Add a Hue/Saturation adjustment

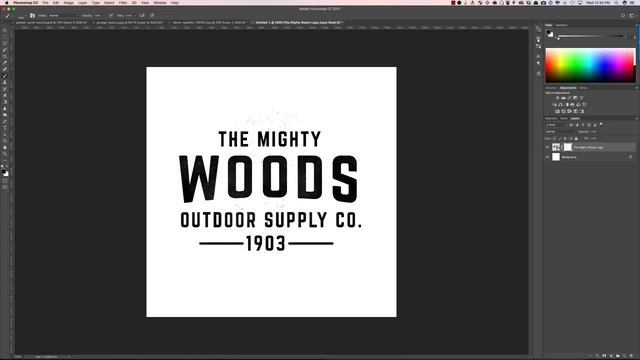click(x=554, y=104)
